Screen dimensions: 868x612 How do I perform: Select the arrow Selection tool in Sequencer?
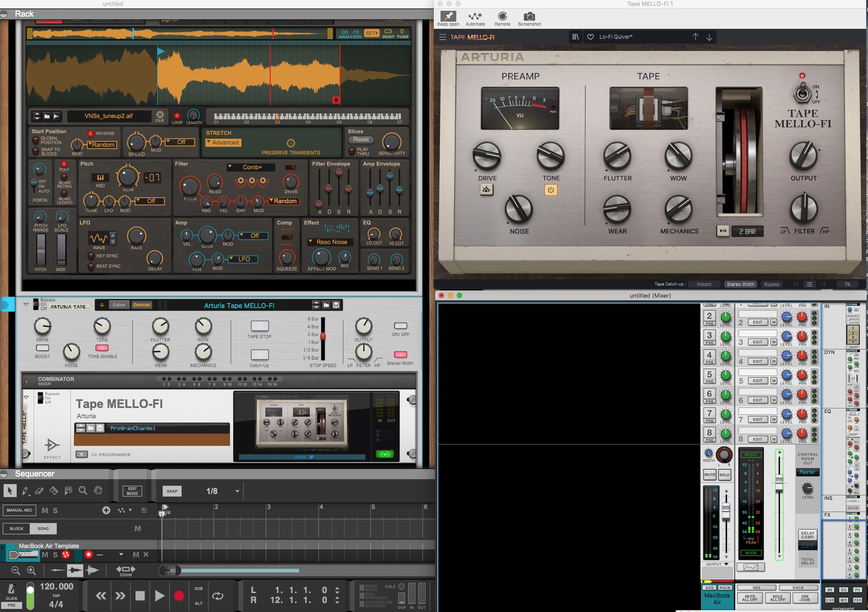pos(10,491)
